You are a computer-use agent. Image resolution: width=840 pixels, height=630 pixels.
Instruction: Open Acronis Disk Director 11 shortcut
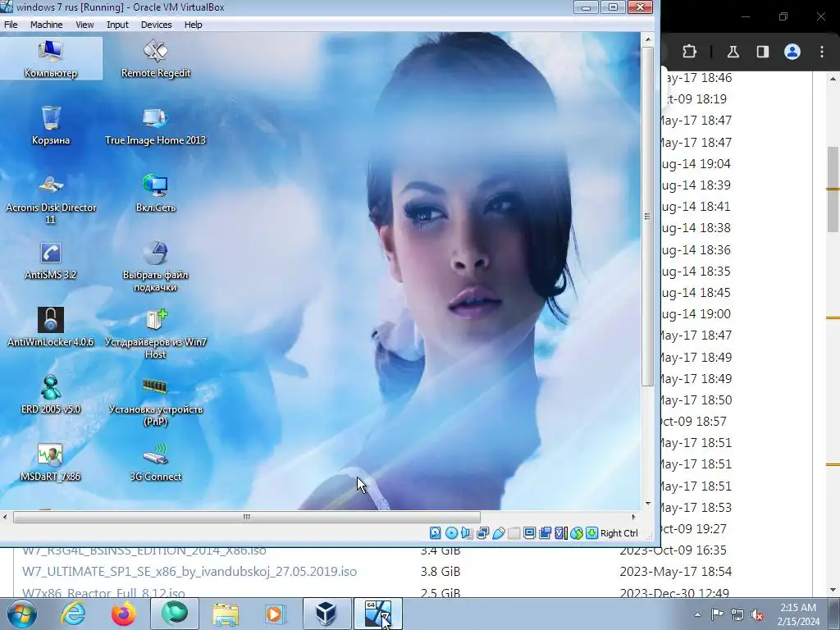coord(51,199)
